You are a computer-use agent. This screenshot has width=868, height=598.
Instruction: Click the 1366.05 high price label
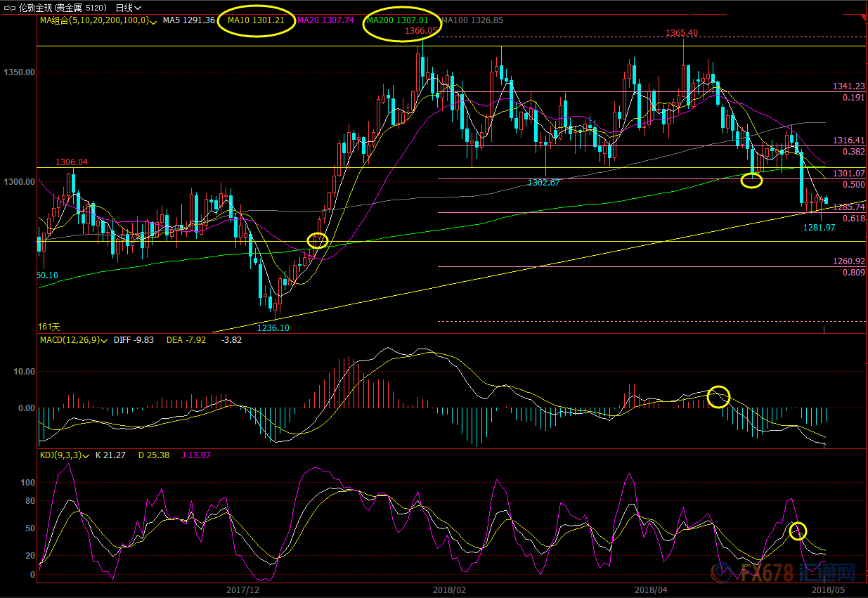click(421, 31)
